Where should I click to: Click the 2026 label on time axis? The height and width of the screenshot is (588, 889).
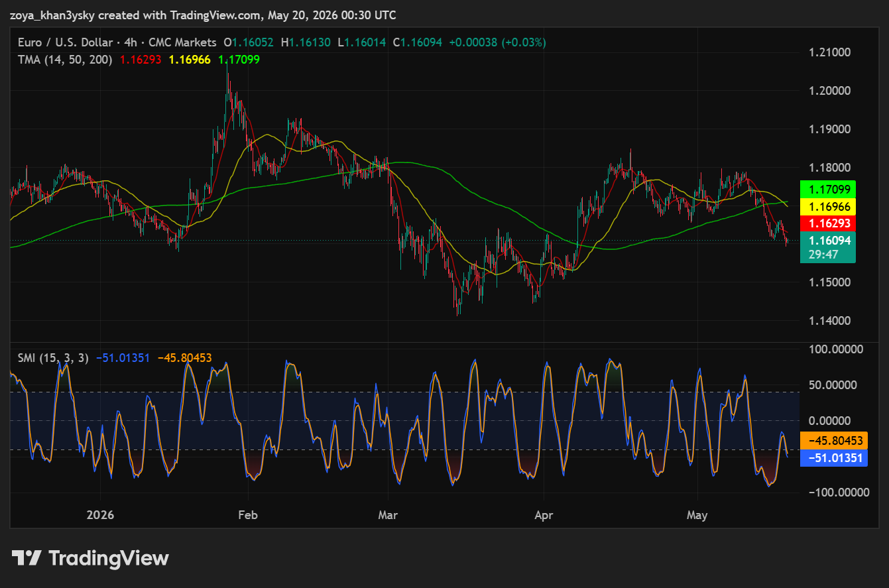click(x=100, y=515)
